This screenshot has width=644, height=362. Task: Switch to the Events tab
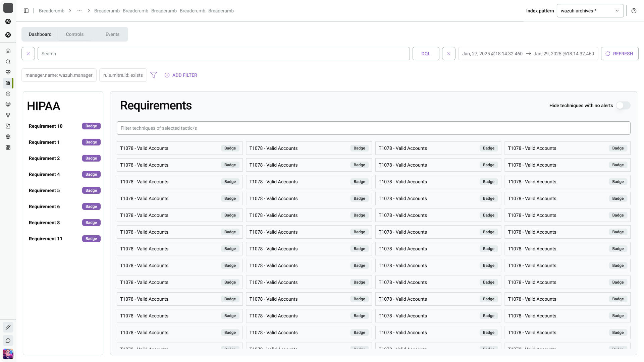coord(112,34)
